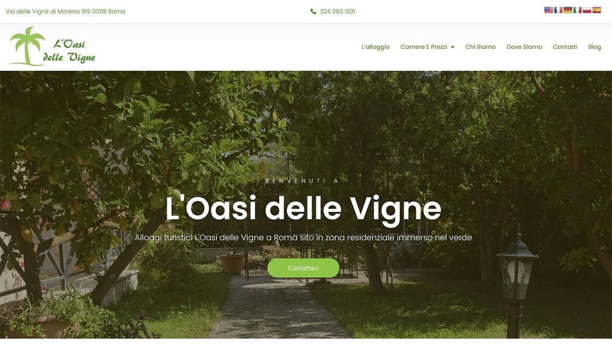This screenshot has width=612, height=364.
Task: Visit the Blog section
Action: coord(594,47)
